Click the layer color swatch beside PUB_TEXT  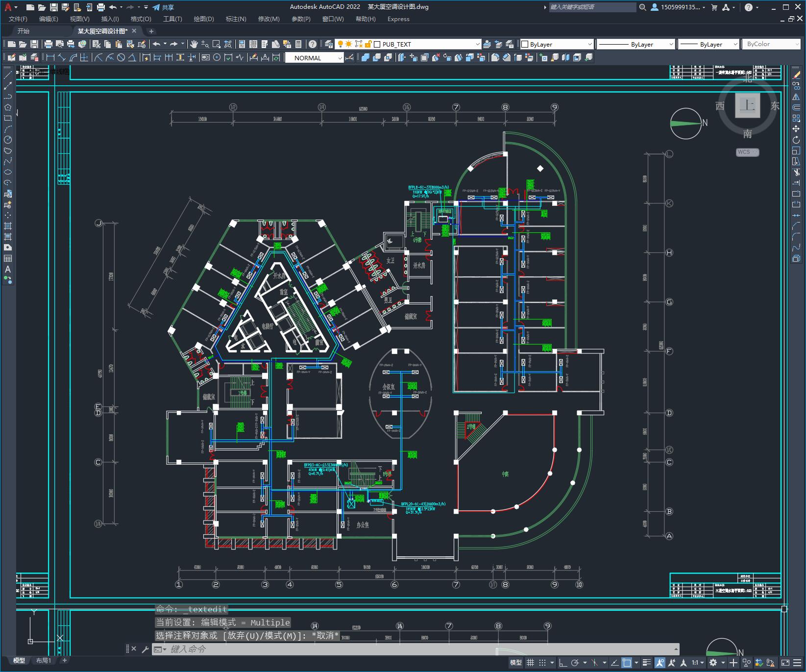coord(377,44)
